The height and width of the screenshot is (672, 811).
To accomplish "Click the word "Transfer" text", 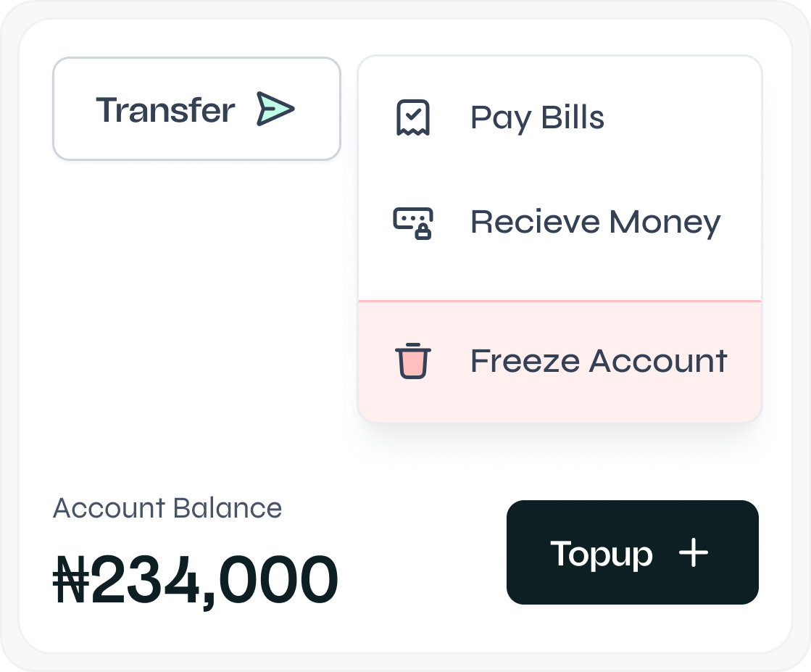I will coord(165,110).
